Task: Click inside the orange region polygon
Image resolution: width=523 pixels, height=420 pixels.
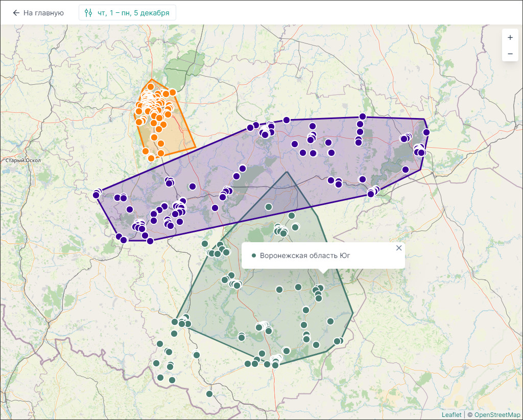Action: click(x=176, y=135)
